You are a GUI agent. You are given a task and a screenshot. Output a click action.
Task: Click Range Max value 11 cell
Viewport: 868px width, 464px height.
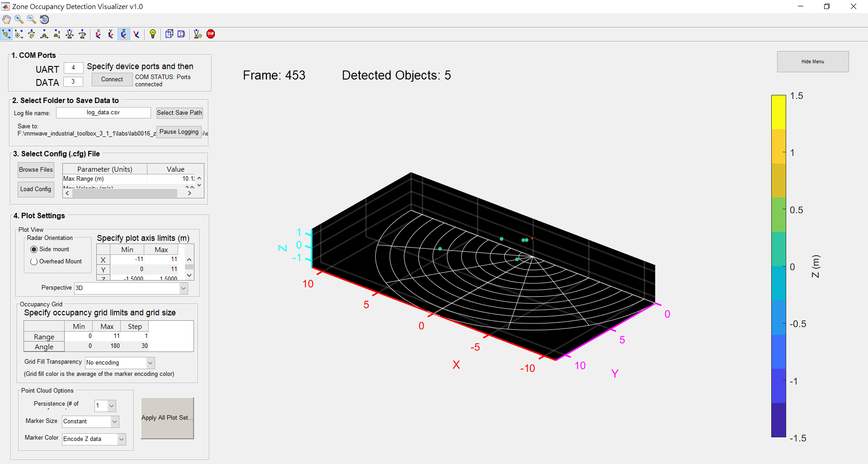click(107, 336)
